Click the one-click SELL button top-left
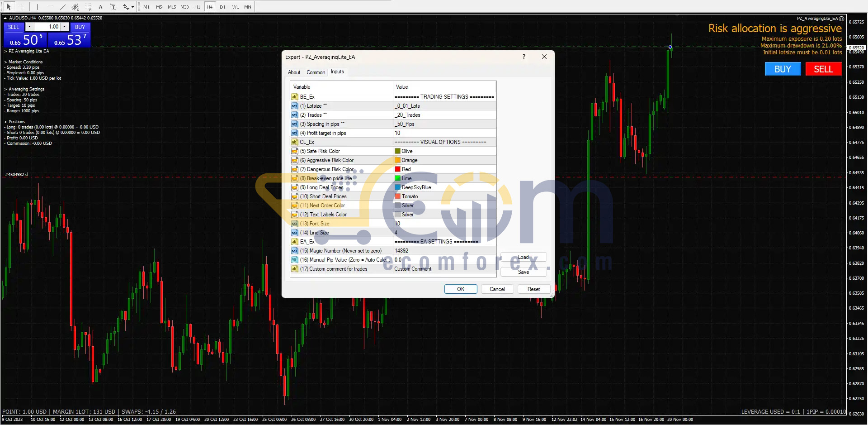The image size is (868, 425). pyautogui.click(x=14, y=27)
